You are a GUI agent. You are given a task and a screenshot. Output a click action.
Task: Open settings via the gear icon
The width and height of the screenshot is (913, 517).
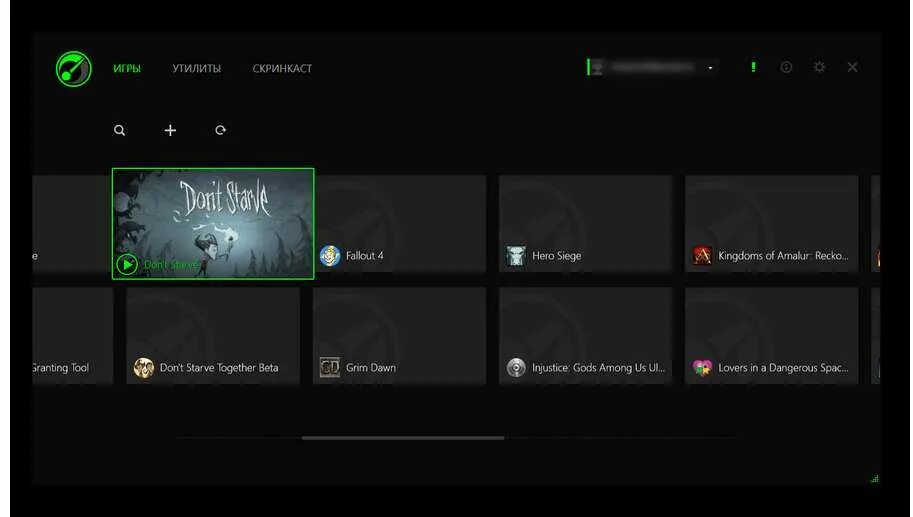click(819, 67)
